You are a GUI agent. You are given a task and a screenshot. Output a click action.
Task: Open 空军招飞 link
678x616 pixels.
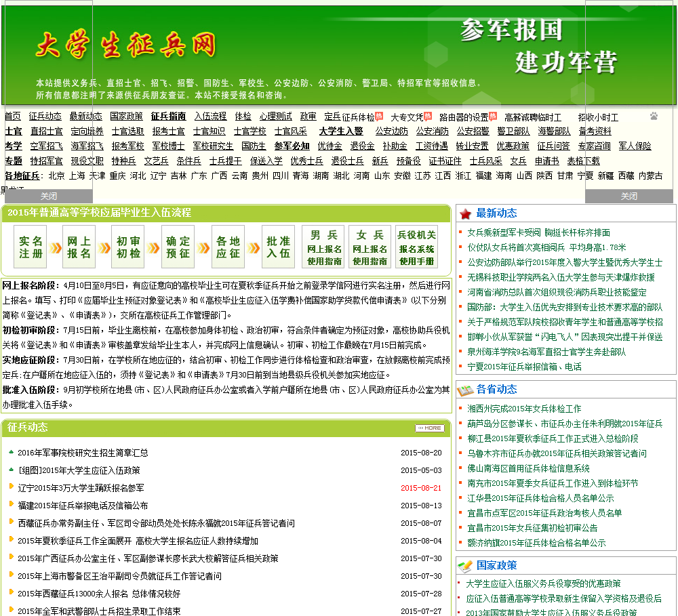46,146
